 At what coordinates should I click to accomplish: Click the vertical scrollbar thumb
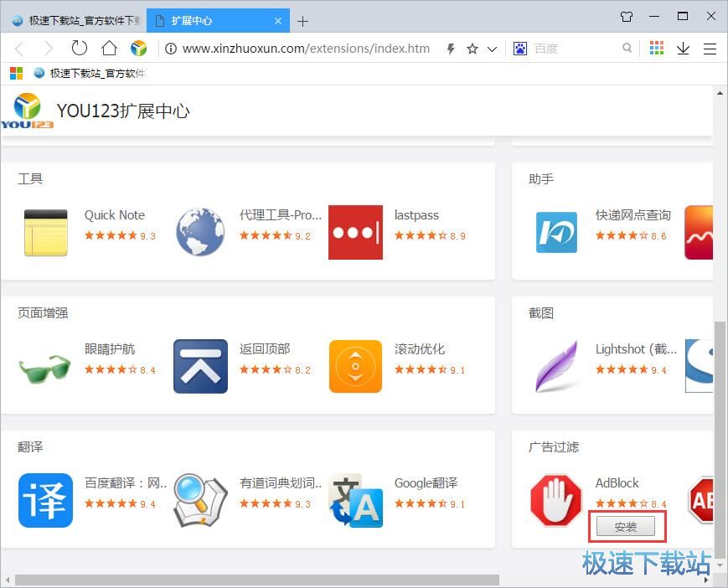720,439
